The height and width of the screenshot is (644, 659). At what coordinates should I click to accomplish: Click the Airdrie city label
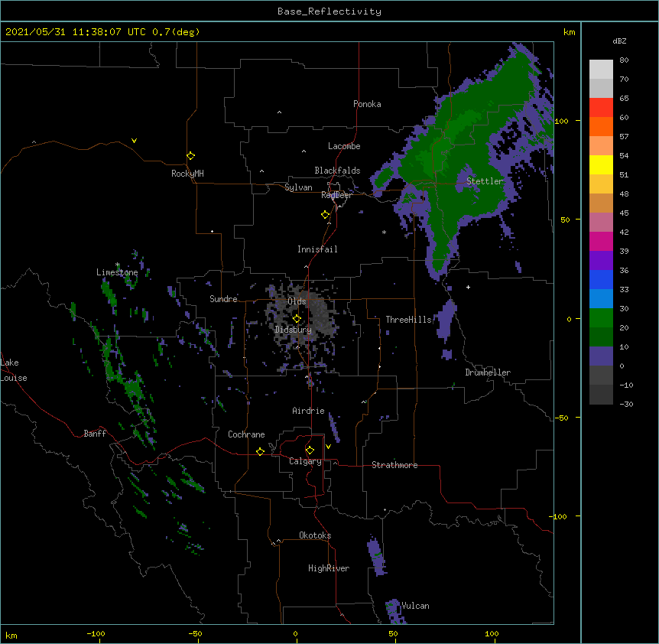tap(309, 411)
